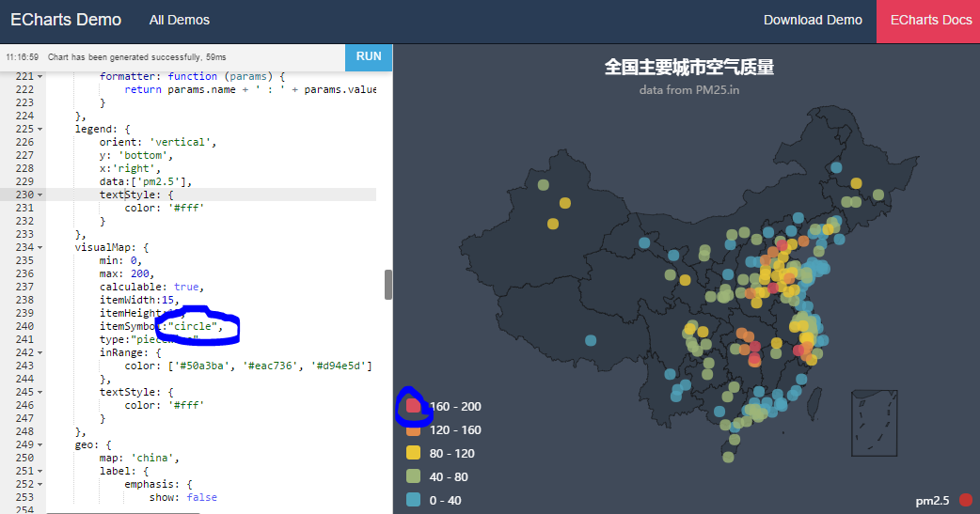
Task: Toggle the 0 - 40 blue legend piece
Action: [413, 500]
